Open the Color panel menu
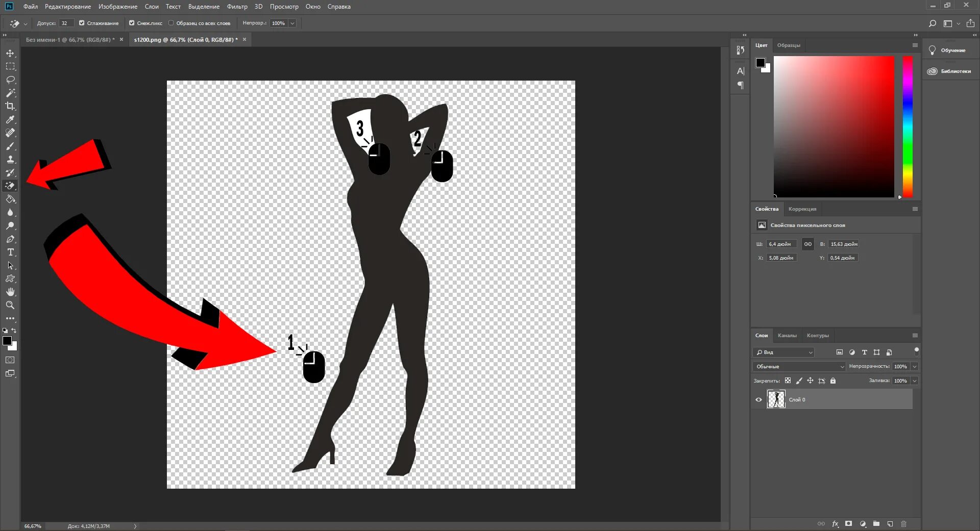This screenshot has height=531, width=980. click(x=915, y=45)
